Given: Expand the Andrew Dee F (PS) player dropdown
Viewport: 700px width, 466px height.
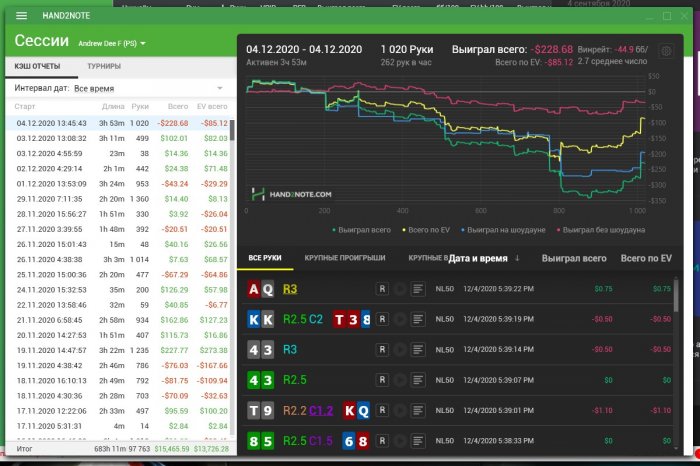Looking at the screenshot, I should click(112, 44).
